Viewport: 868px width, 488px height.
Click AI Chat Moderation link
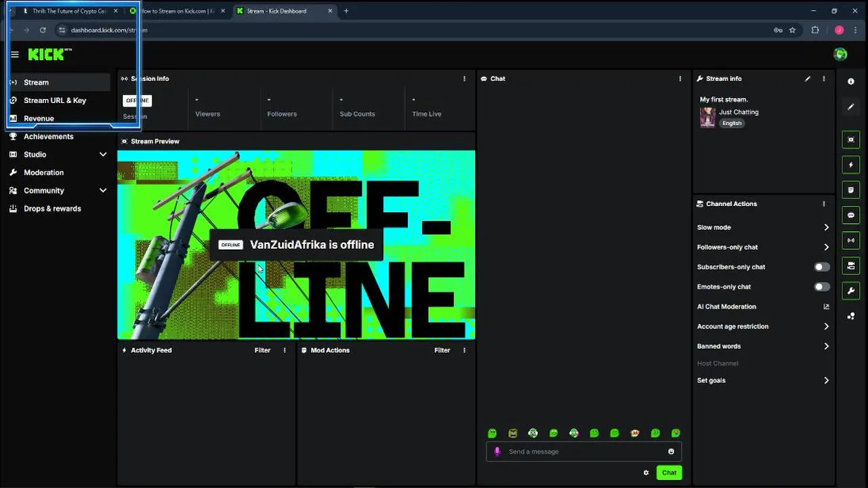(x=726, y=307)
